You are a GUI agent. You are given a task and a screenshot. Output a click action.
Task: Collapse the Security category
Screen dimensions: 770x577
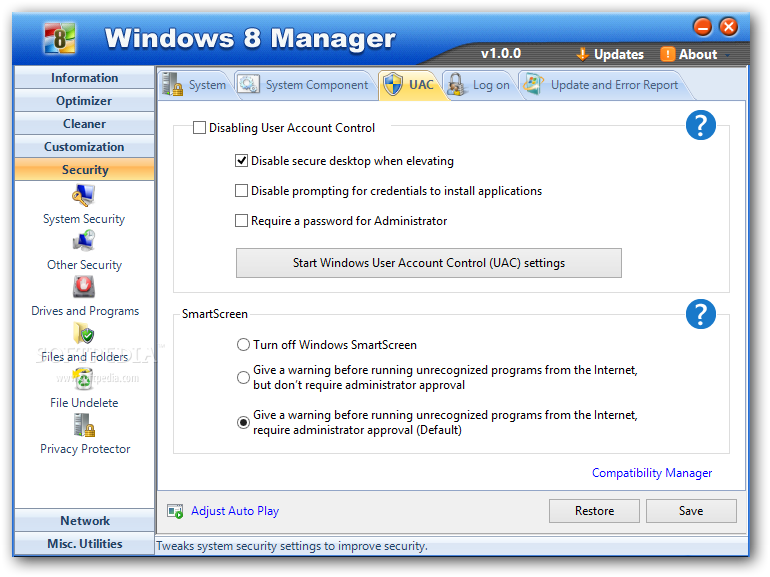click(x=84, y=169)
